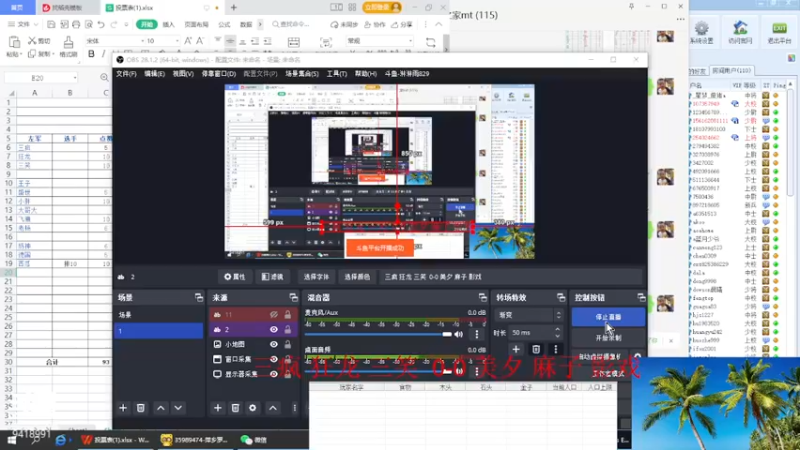Screen dimensions: 800x450
Task: Move scene down with arrow icon
Action: (x=178, y=408)
